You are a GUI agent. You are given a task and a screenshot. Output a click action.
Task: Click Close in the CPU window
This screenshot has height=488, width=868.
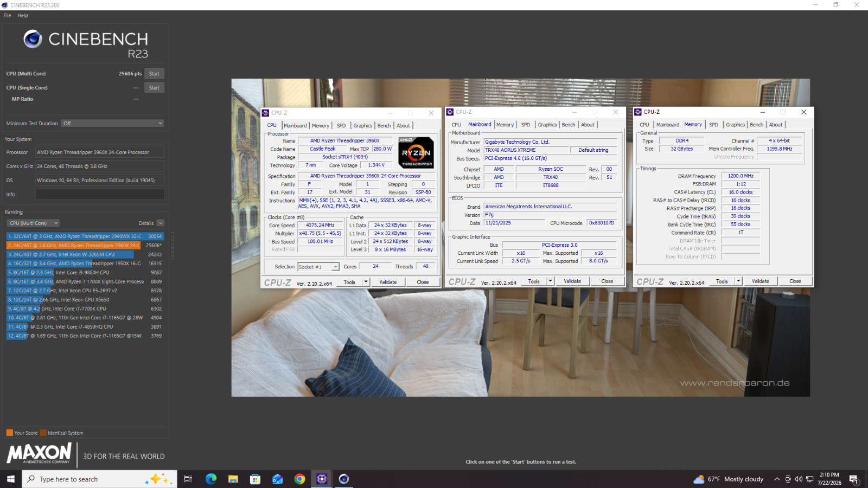(x=423, y=282)
